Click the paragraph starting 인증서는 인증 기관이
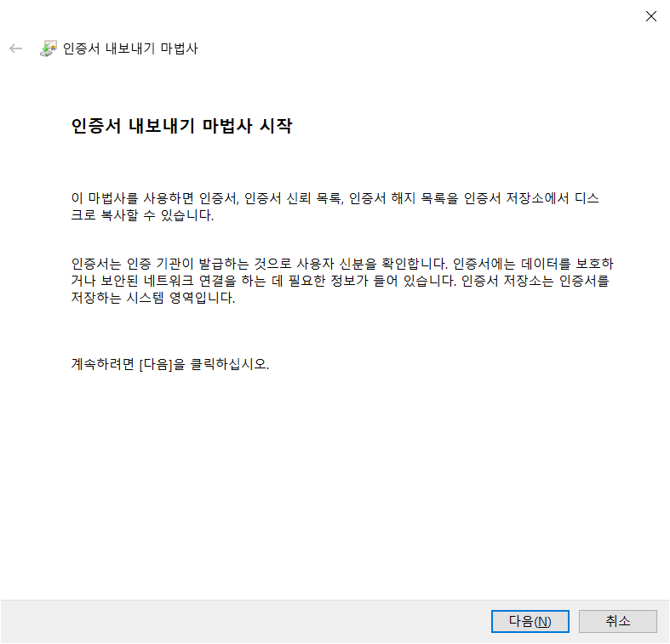The width and height of the screenshot is (670, 644). 342,281
